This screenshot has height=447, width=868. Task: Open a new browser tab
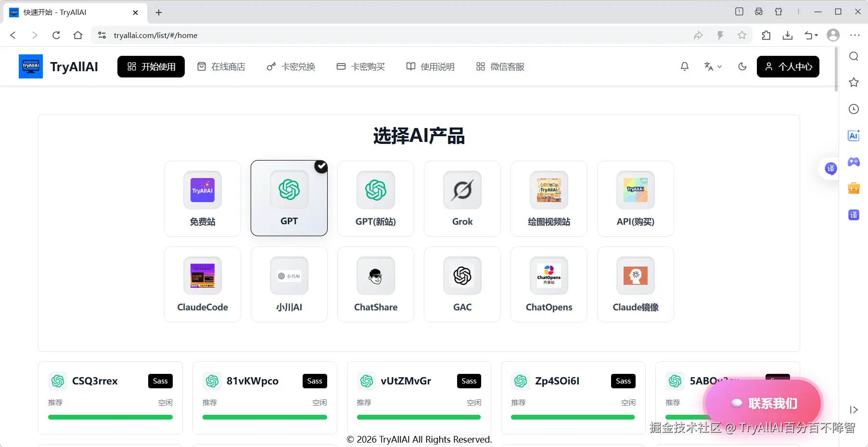click(159, 13)
